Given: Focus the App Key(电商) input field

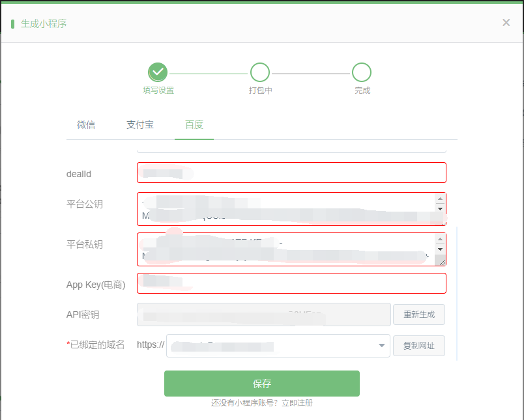Looking at the screenshot, I should pyautogui.click(x=291, y=283).
